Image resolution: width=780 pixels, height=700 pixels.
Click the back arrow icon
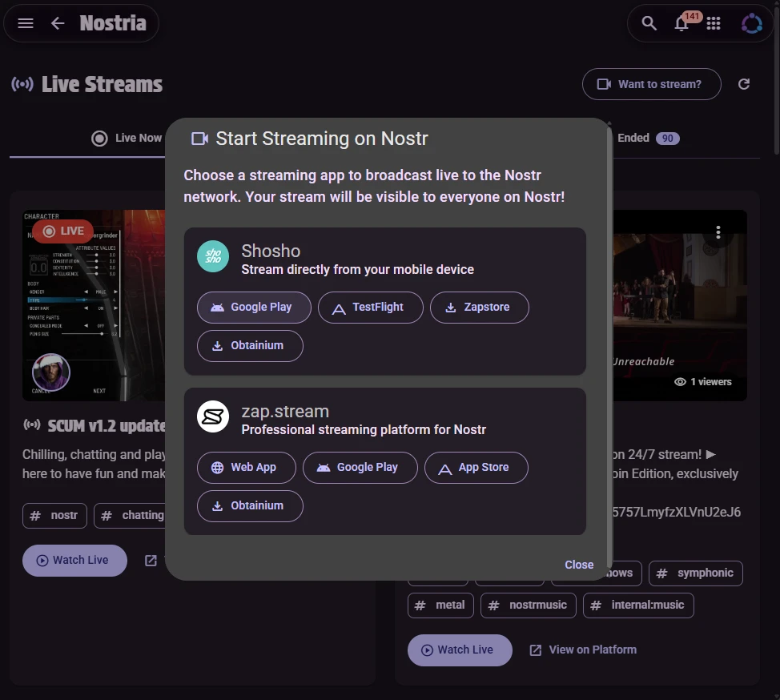(x=58, y=23)
